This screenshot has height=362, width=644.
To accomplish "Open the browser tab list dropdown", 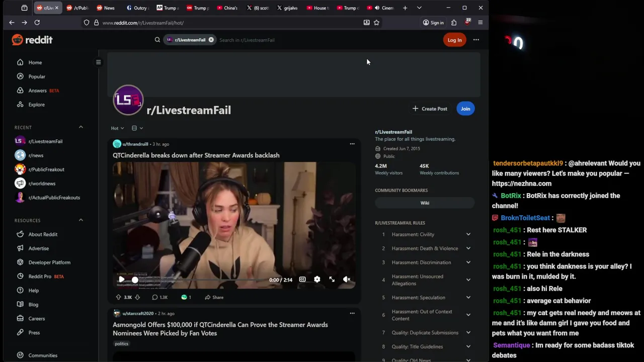I will [x=419, y=8].
